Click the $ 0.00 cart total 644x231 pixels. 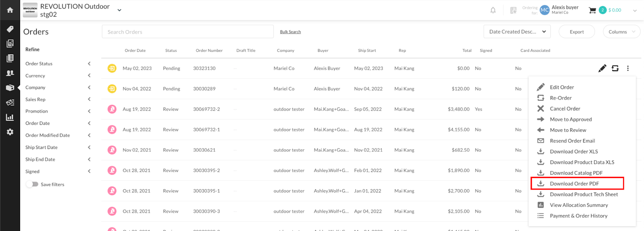(x=615, y=10)
